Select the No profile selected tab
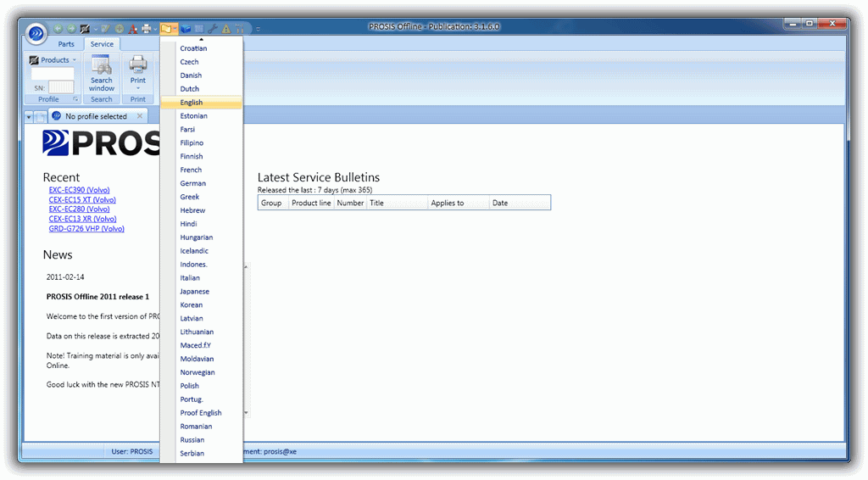 point(97,116)
